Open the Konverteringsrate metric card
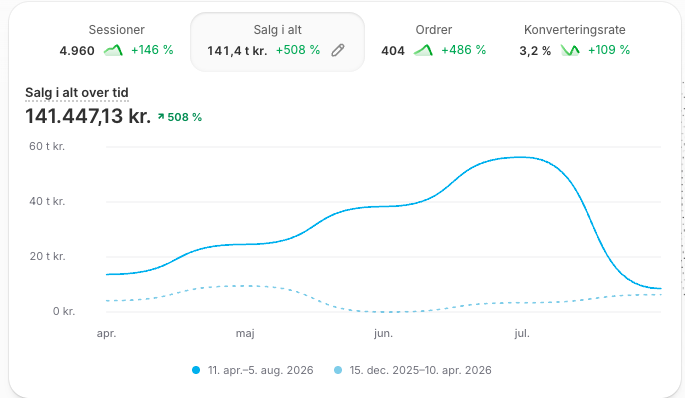The image size is (685, 398). click(574, 42)
